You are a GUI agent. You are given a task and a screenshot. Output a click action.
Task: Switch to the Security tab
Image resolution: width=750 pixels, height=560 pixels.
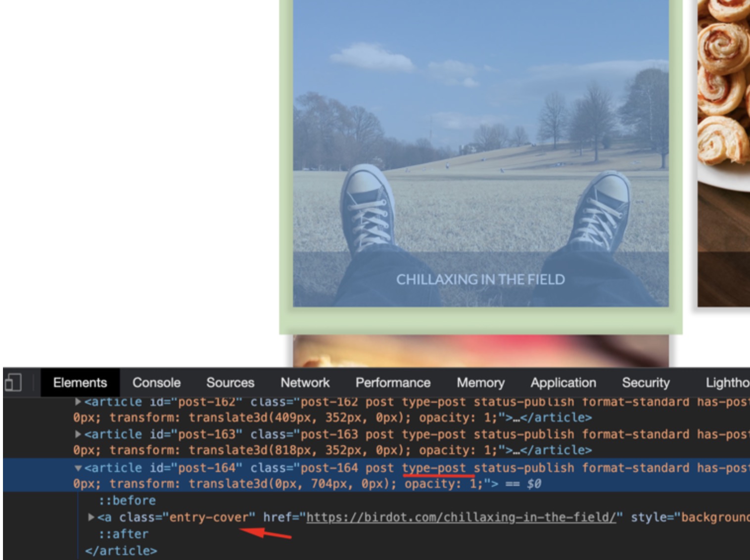point(646,382)
